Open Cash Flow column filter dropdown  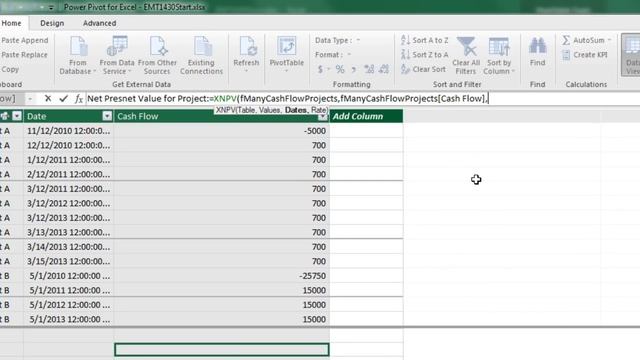click(322, 117)
